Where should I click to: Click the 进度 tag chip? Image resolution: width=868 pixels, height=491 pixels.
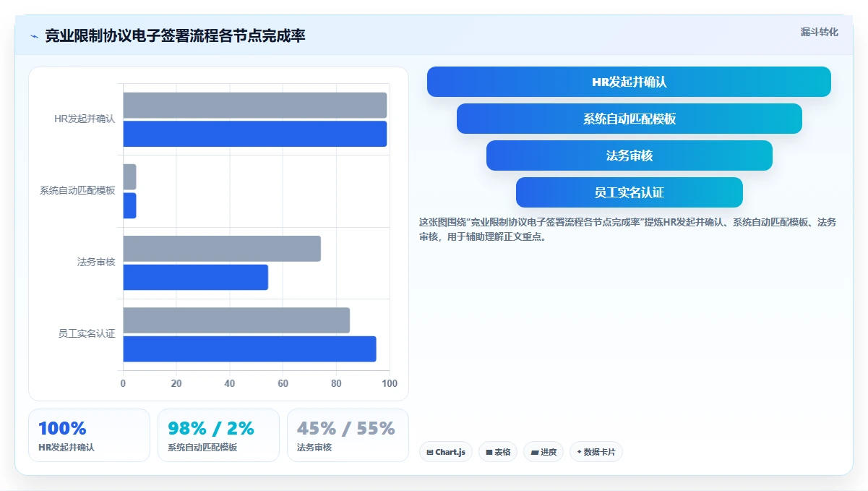543,452
